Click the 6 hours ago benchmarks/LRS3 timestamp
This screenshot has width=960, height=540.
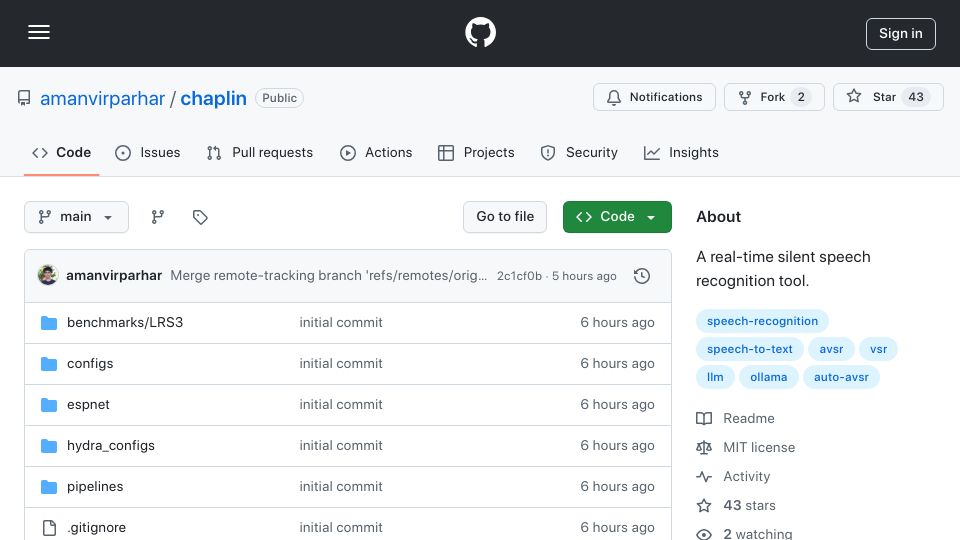tap(617, 323)
